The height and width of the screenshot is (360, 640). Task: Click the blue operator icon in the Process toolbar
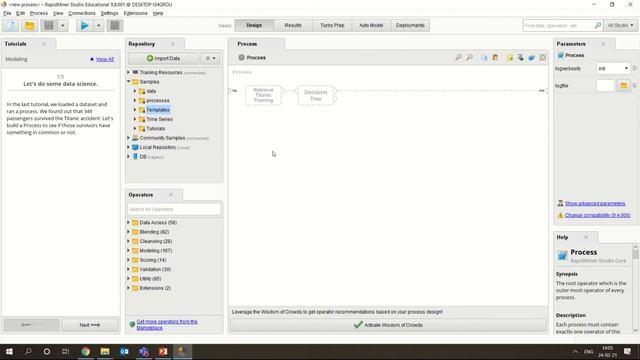coord(531,58)
